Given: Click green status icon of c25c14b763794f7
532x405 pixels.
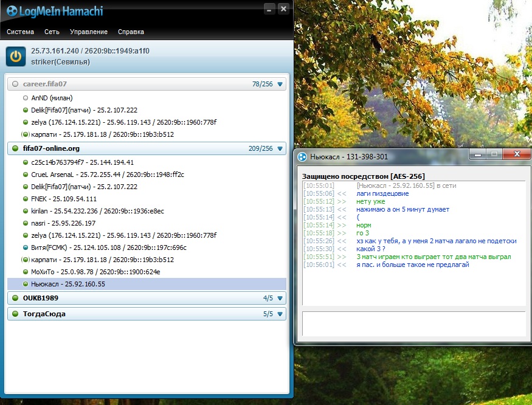Looking at the screenshot, I should [26, 162].
